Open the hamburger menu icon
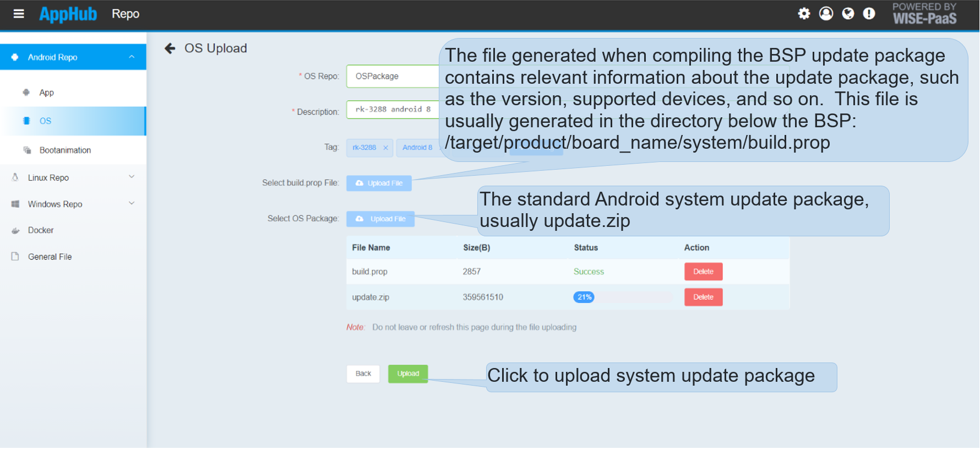980x449 pixels. click(19, 14)
